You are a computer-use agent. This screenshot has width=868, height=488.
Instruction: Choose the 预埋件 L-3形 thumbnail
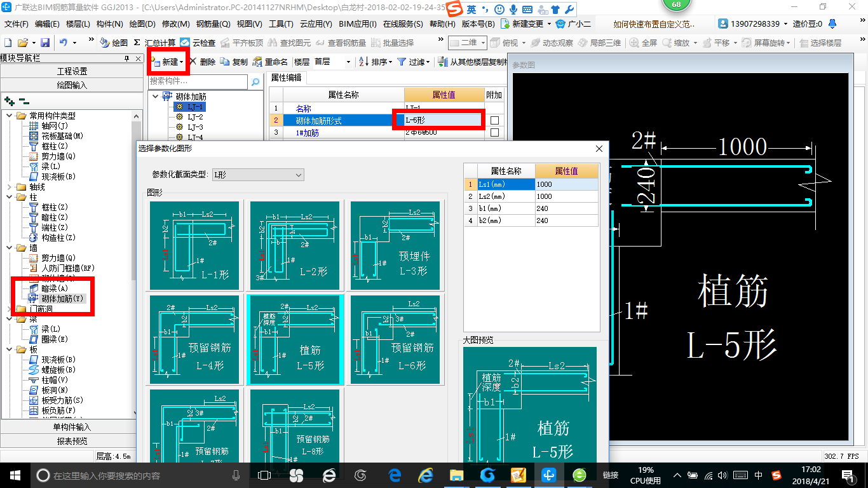click(395, 245)
